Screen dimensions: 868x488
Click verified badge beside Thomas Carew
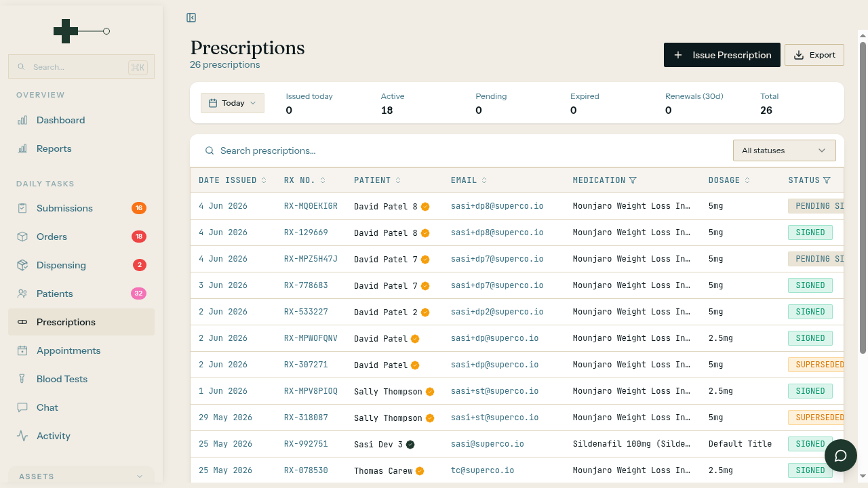tap(420, 471)
